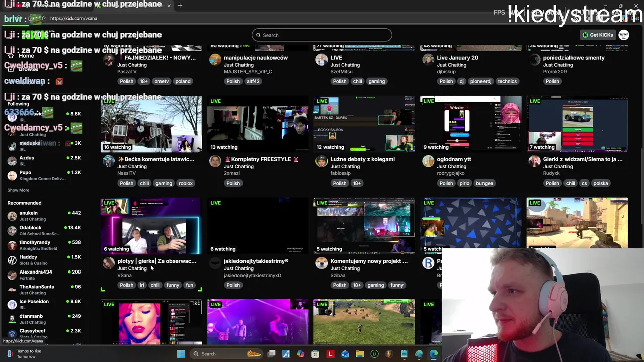Open MAJSTER_SYS_VIP_C channel avatar
This screenshot has width=644, height=362.
click(x=215, y=59)
